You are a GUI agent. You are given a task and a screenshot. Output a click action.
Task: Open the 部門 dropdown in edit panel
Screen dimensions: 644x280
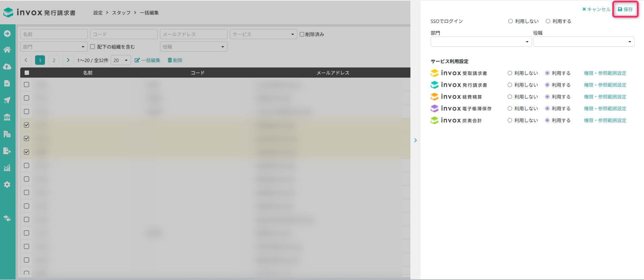point(481,41)
